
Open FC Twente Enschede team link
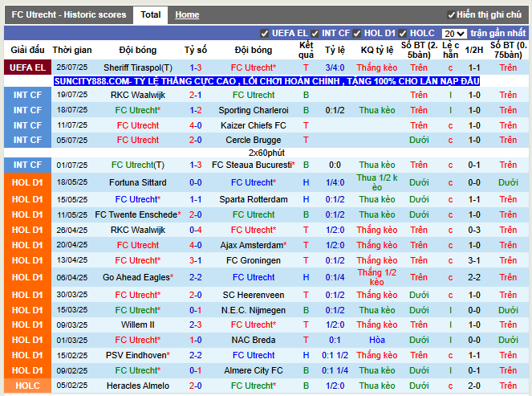coord(138,214)
